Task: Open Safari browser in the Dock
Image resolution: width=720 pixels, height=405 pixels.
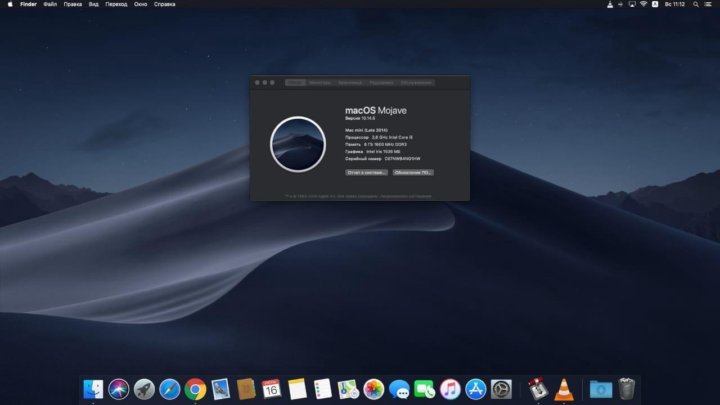Action: point(170,389)
